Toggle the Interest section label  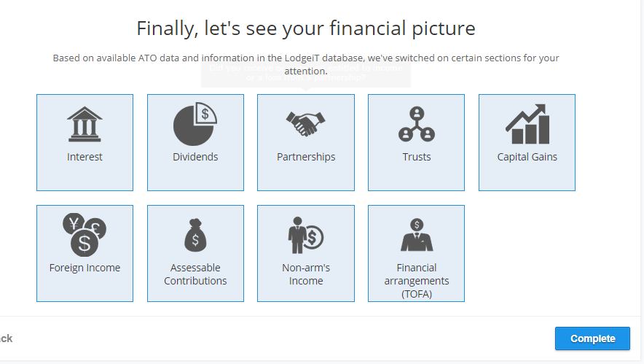click(x=85, y=157)
